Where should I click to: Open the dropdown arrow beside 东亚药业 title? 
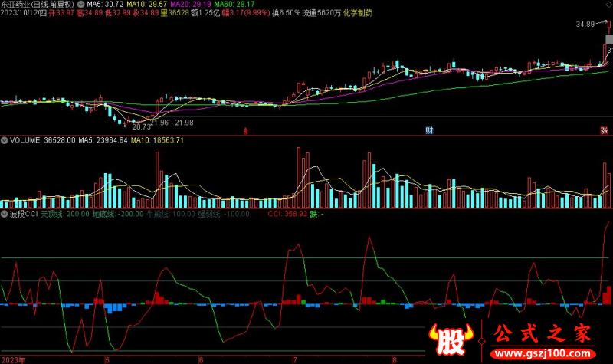(81, 5)
